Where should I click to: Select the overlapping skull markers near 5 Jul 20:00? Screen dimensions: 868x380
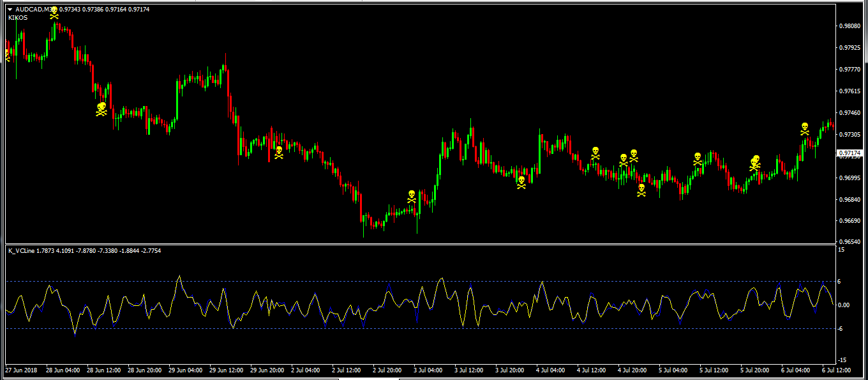pos(755,163)
